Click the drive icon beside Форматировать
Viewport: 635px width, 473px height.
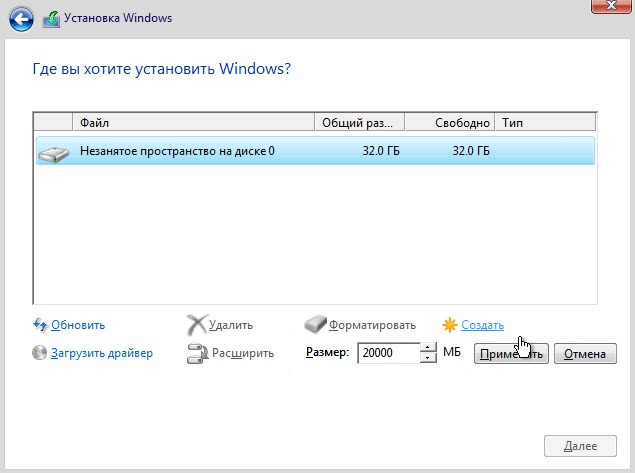315,324
